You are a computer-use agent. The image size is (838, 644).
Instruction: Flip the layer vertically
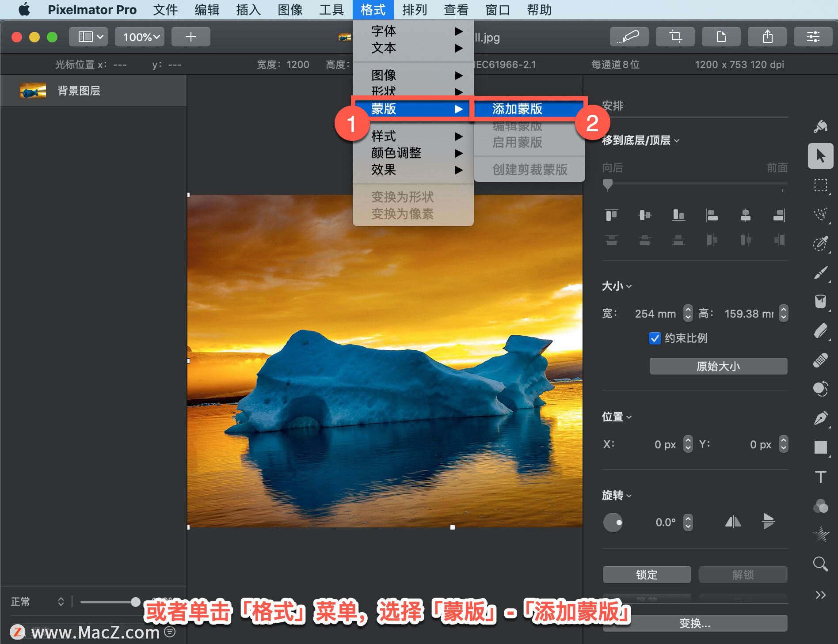pos(768,521)
